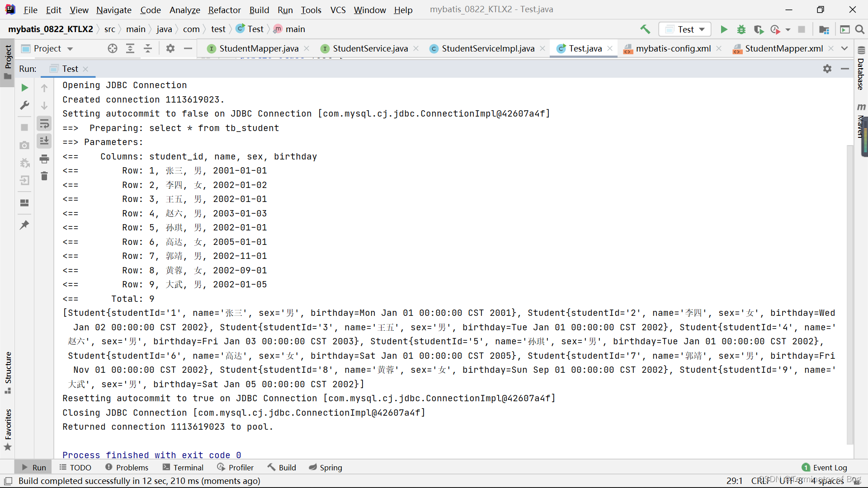The height and width of the screenshot is (488, 868).
Task: Toggle scroll to end of console
Action: (44, 141)
